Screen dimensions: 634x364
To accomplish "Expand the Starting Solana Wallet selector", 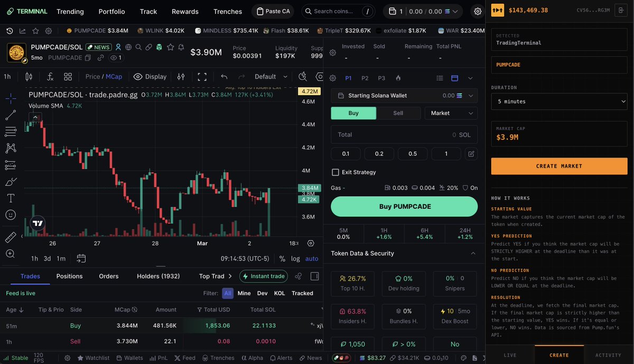I will click(404, 96).
